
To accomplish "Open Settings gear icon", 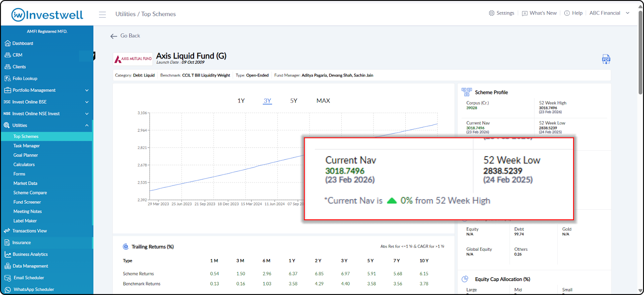I will point(491,13).
